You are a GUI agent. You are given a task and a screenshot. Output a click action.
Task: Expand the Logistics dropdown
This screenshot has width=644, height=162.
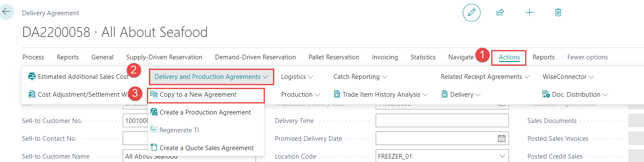[297, 77]
